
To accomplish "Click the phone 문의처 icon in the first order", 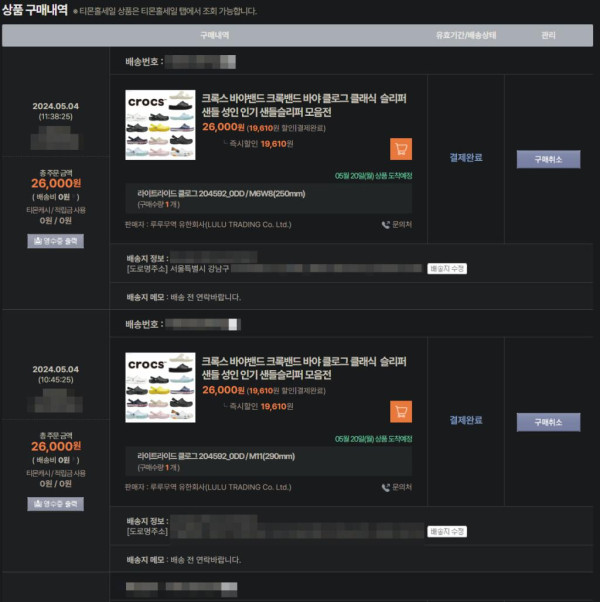I will [386, 224].
